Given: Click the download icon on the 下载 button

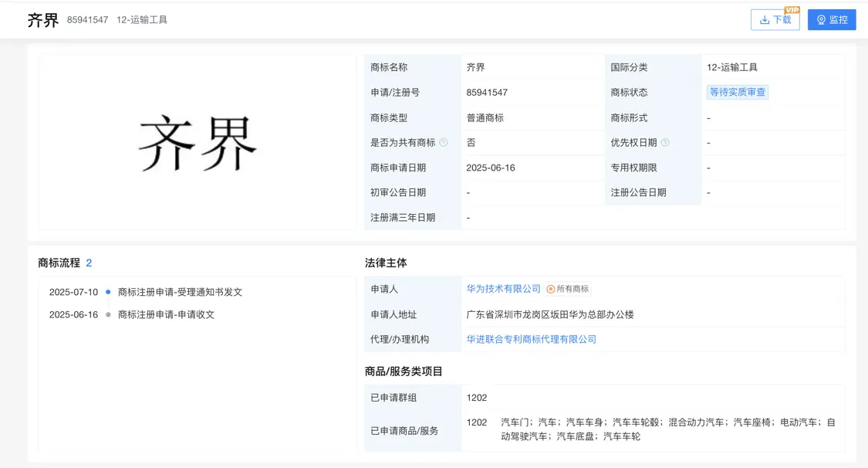Looking at the screenshot, I should click(765, 19).
